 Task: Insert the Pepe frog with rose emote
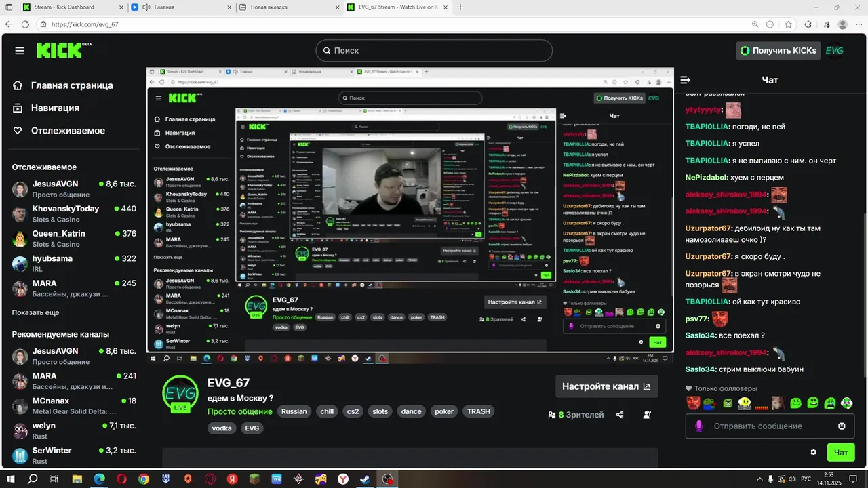(710, 403)
